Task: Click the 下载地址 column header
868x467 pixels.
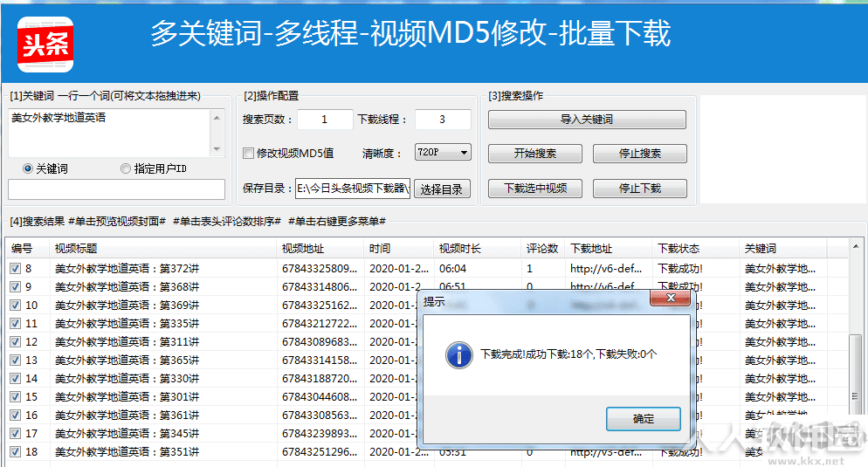Action: 608,249
